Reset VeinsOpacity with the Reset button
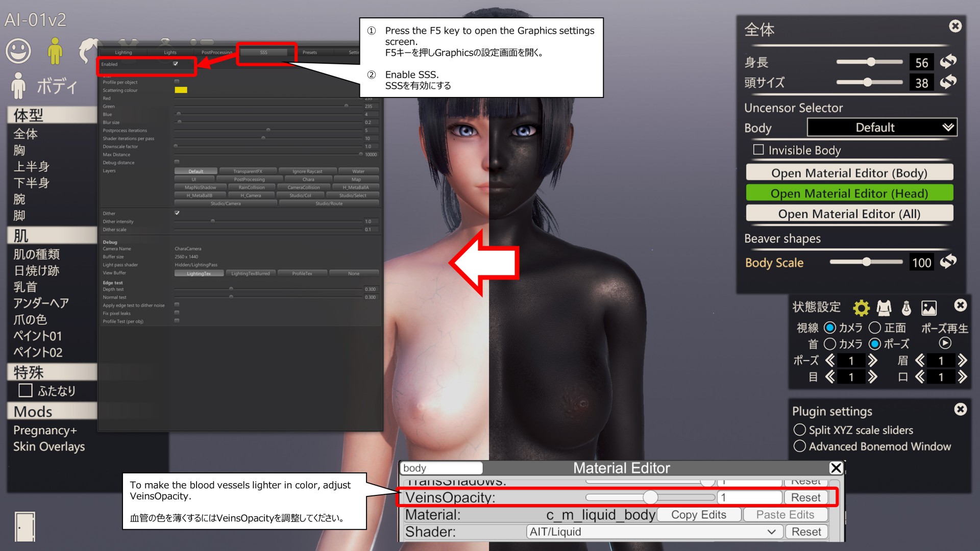Image resolution: width=980 pixels, height=551 pixels. (805, 497)
